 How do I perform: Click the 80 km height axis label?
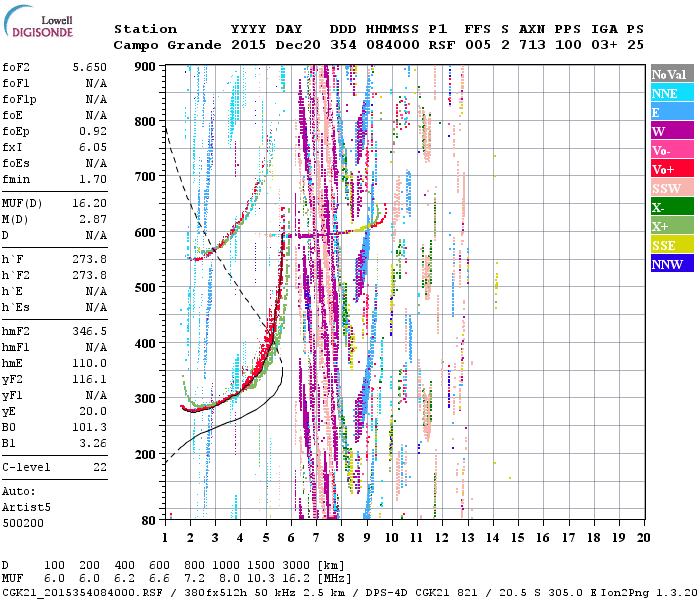[x=149, y=521]
